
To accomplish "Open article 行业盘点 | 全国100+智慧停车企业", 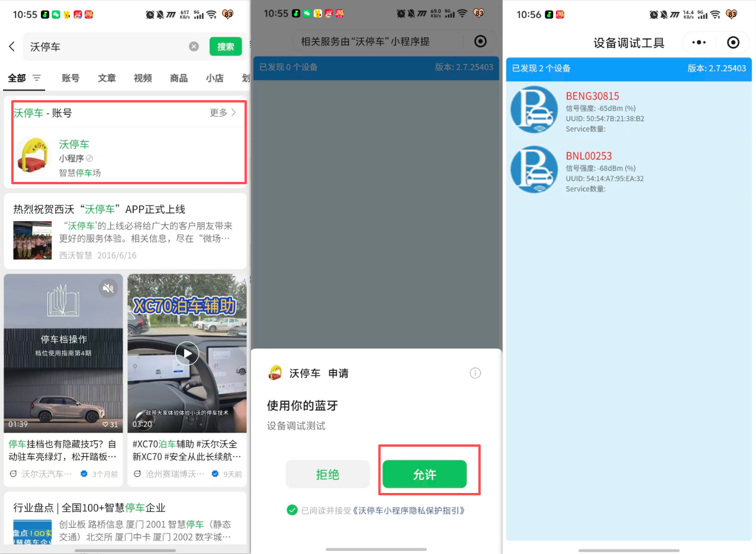I will point(89,508).
